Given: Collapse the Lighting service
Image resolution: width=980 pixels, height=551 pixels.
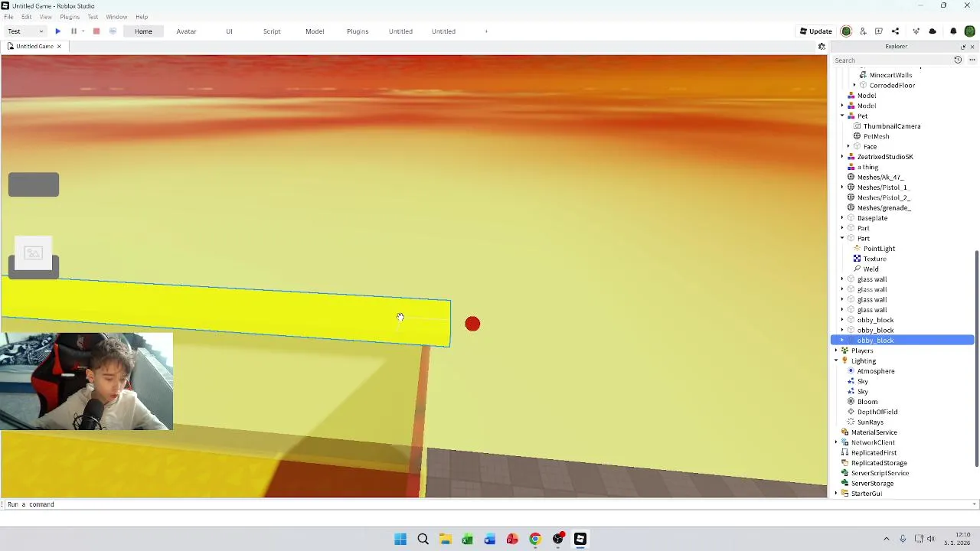Looking at the screenshot, I should tap(836, 361).
